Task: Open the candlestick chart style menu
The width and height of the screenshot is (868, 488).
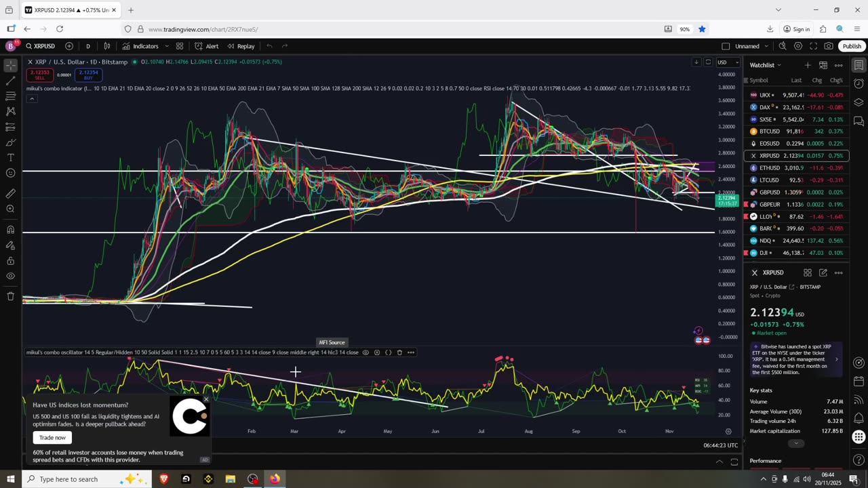Action: point(107,46)
